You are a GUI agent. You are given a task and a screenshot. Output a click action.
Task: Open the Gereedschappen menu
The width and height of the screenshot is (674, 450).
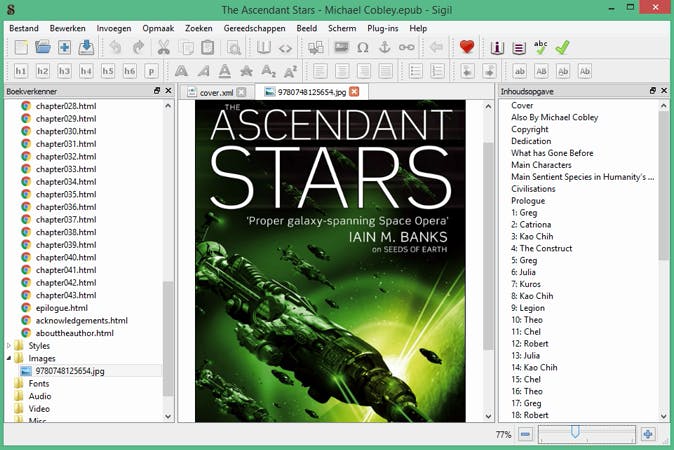point(254,28)
